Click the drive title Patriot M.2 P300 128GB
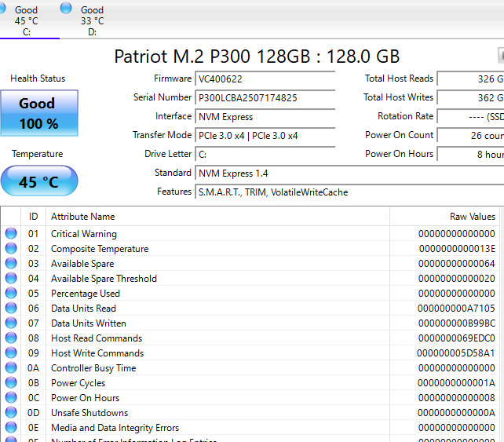The image size is (504, 442). coord(257,57)
